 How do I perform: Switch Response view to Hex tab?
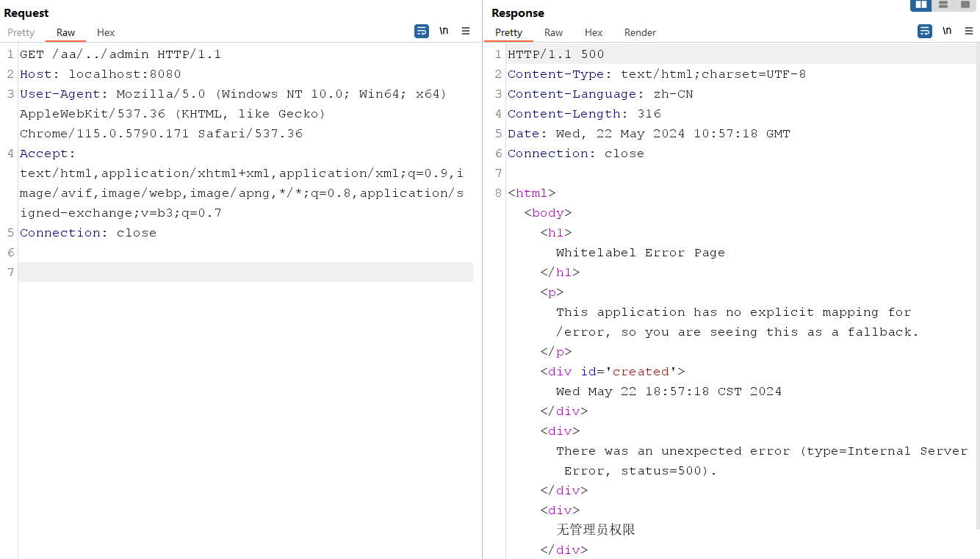pos(594,32)
